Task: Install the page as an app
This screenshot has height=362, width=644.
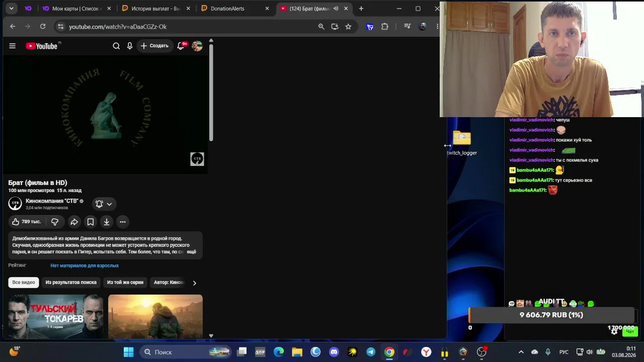Action: pyautogui.click(x=335, y=27)
